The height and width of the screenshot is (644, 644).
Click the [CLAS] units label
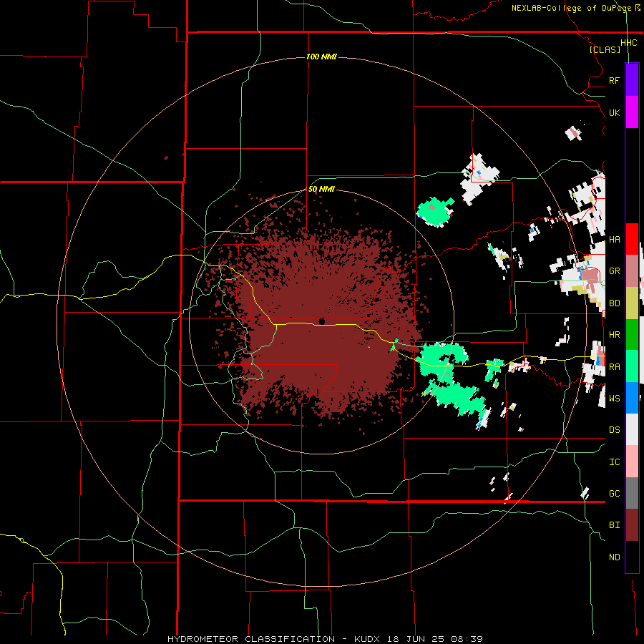(605, 49)
